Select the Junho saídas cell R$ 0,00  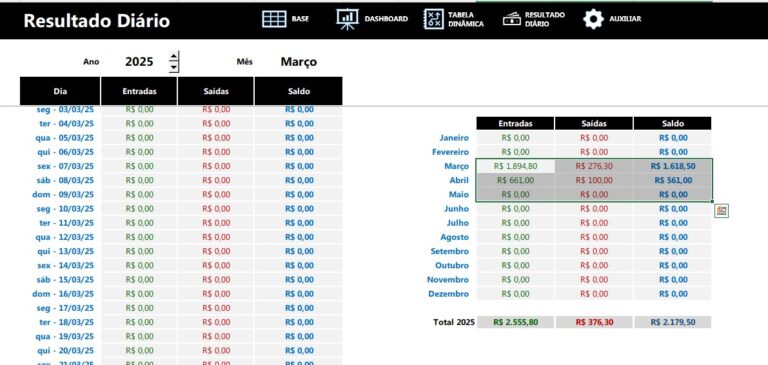(x=594, y=209)
